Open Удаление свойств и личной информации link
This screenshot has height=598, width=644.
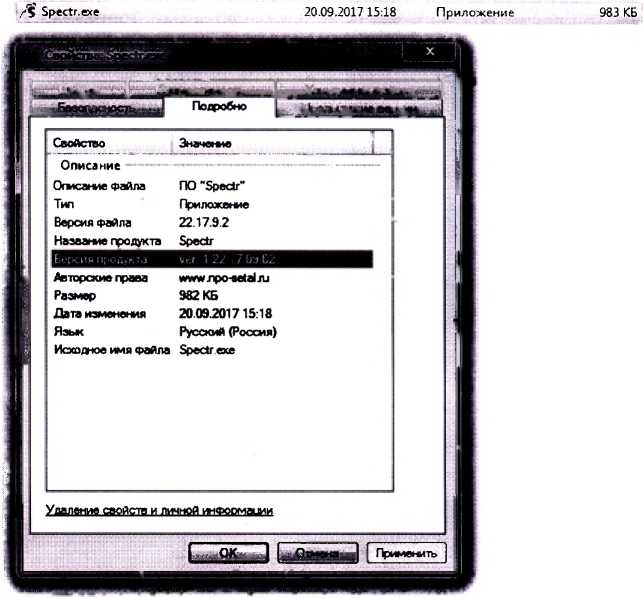pyautogui.click(x=159, y=511)
